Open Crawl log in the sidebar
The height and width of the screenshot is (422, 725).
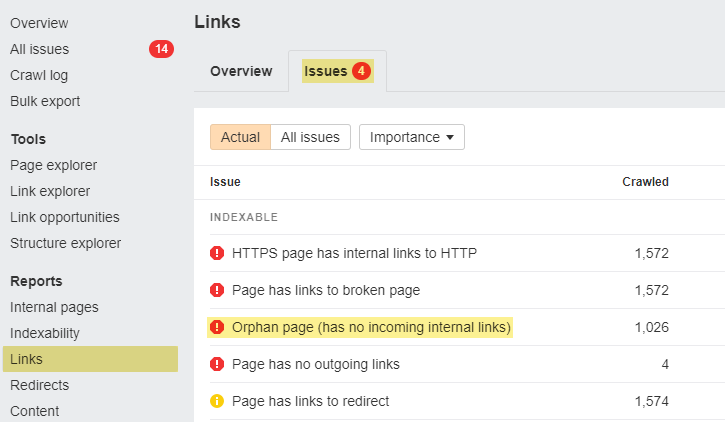pos(39,75)
